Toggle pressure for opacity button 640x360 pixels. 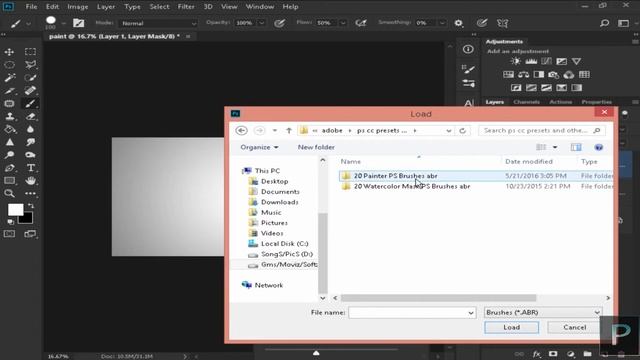click(280, 23)
